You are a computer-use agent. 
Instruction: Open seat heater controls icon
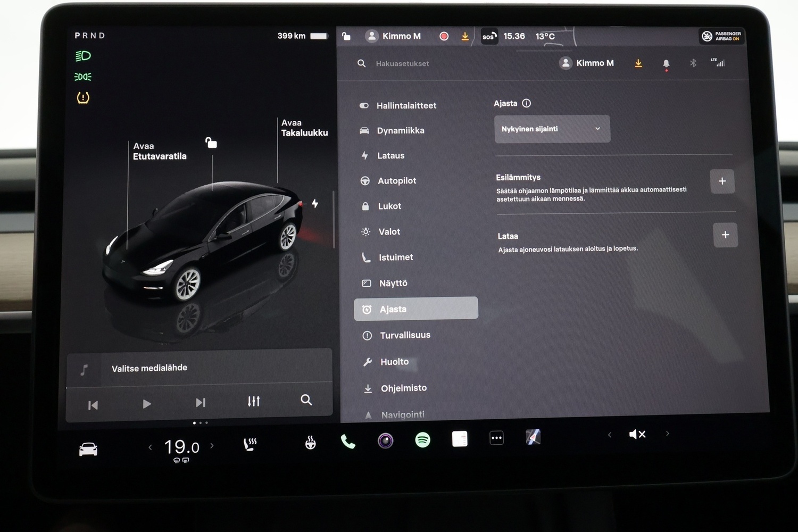pyautogui.click(x=250, y=444)
